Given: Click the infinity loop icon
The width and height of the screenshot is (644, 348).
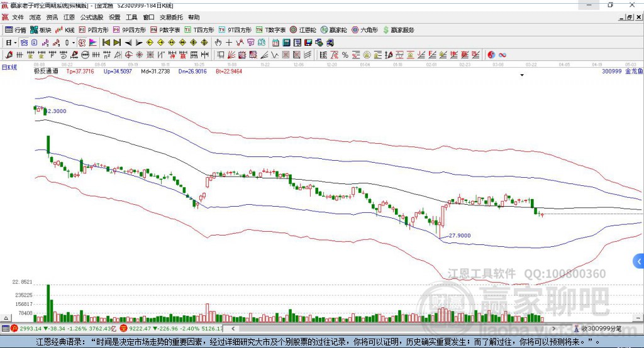Looking at the screenshot, I should [502, 55].
